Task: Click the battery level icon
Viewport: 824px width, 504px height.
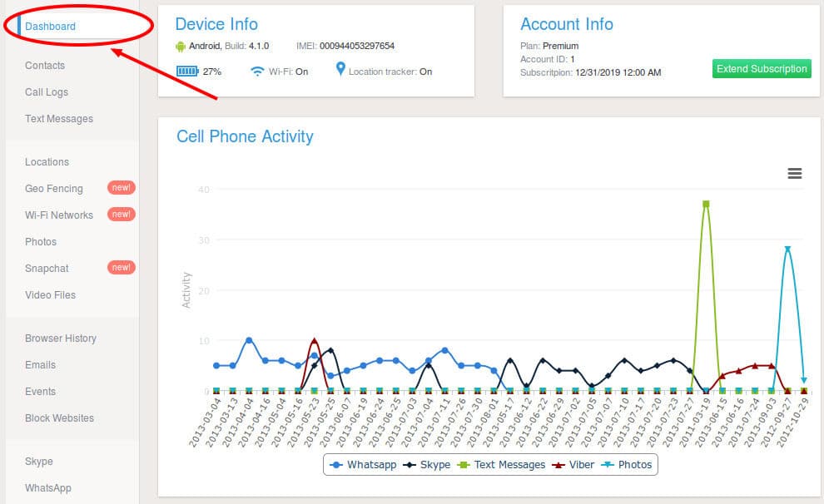Action: 187,71
